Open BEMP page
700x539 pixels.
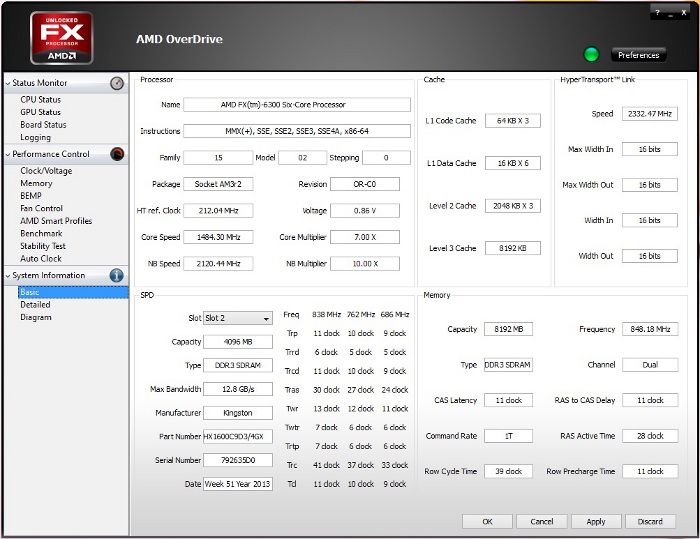pyautogui.click(x=31, y=196)
